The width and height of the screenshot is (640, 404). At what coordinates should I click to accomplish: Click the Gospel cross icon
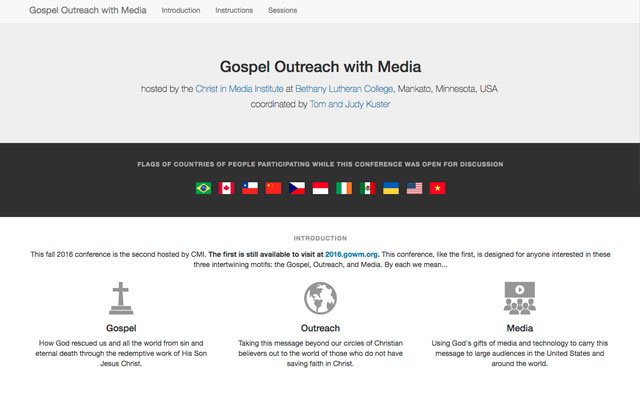(x=121, y=298)
